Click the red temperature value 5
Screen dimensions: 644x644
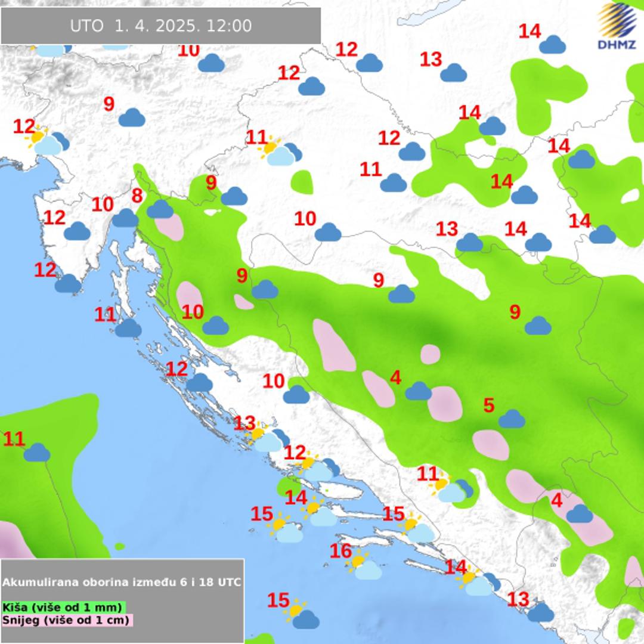488,405
